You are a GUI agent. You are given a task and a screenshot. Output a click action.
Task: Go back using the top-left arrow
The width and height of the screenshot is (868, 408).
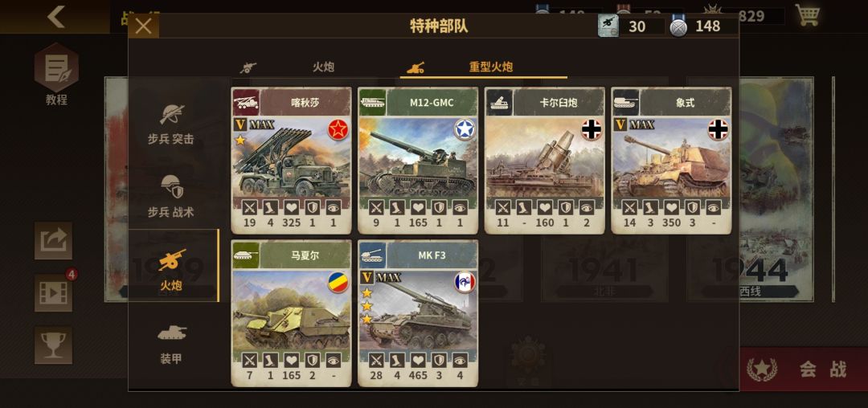tap(55, 17)
